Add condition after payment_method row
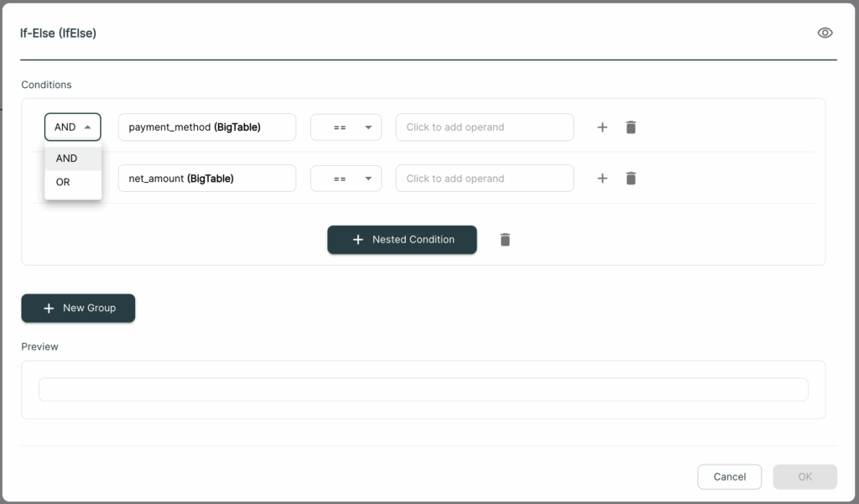859x504 pixels. [602, 127]
